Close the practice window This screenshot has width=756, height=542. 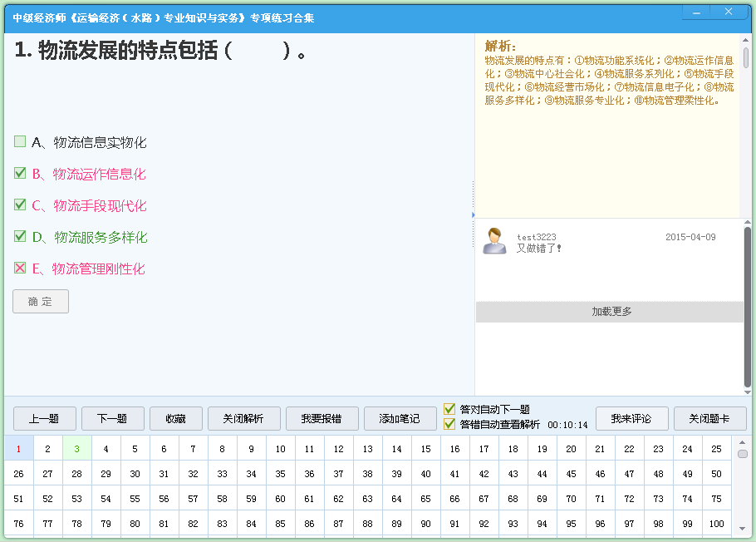point(729,12)
